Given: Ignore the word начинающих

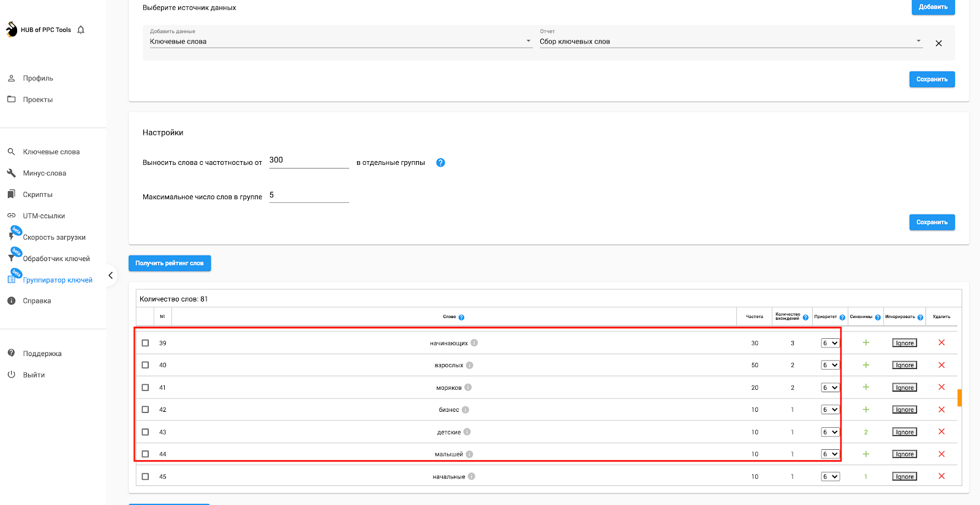Looking at the screenshot, I should click(x=905, y=343).
